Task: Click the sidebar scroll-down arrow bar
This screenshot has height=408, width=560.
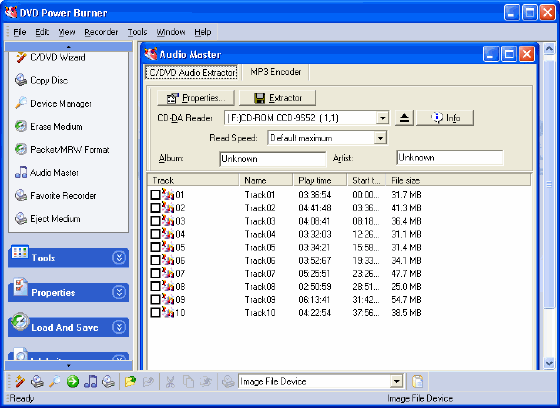Action: coord(69,365)
